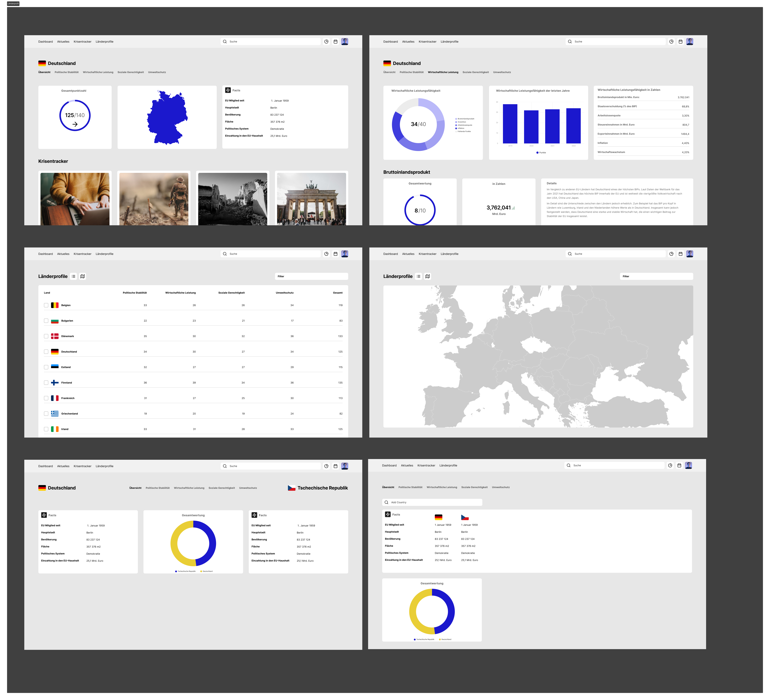
Task: Click the Gesamt column header in the table
Action: (x=337, y=293)
